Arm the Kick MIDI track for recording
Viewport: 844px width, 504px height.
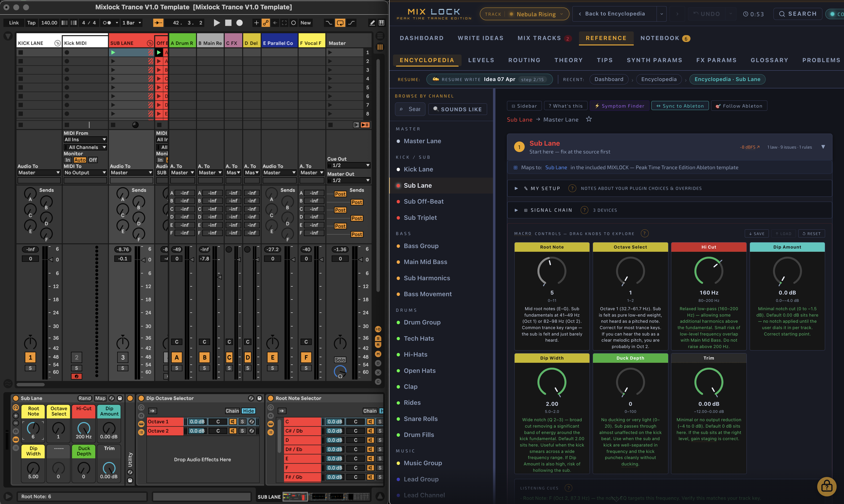pos(76,376)
